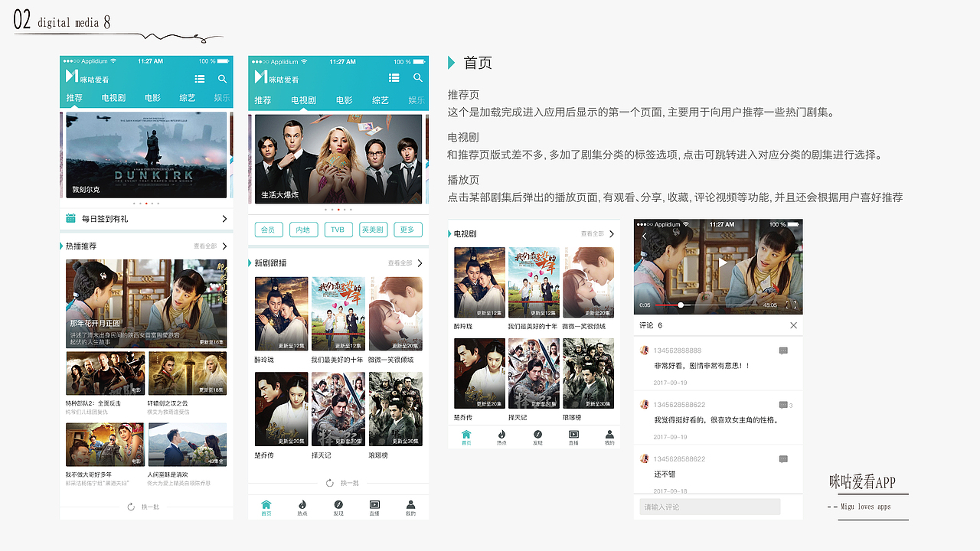Open 那年花开月正圆 featured card

click(146, 304)
